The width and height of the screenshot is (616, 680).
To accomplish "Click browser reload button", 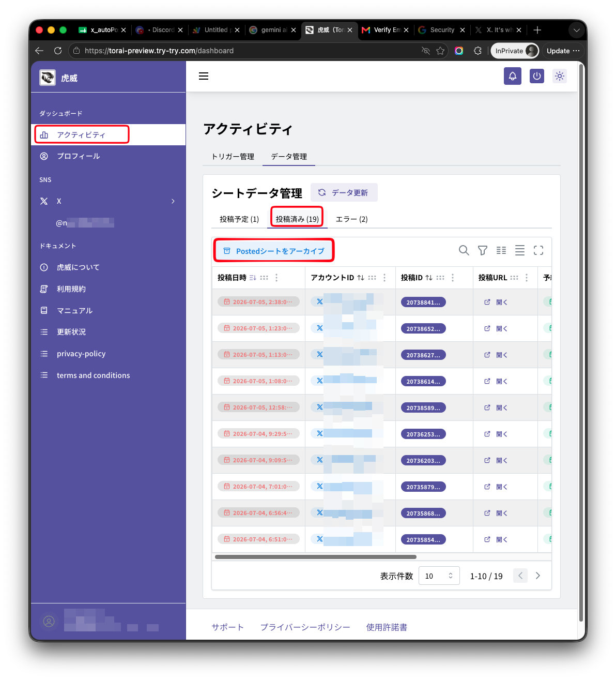I will pos(58,51).
